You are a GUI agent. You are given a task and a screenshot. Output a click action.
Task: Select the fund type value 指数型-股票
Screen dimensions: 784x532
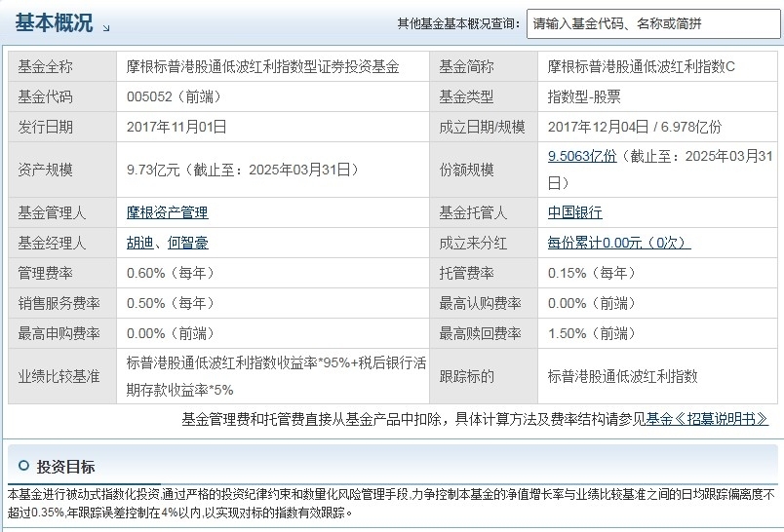pos(584,96)
